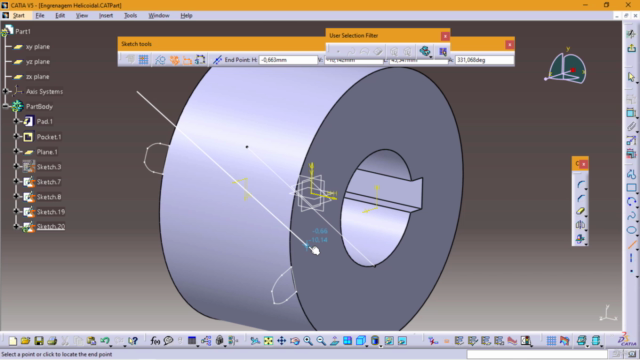Click the Quick Trim eraser tool
This screenshot has width=640, height=360.
pos(580,211)
